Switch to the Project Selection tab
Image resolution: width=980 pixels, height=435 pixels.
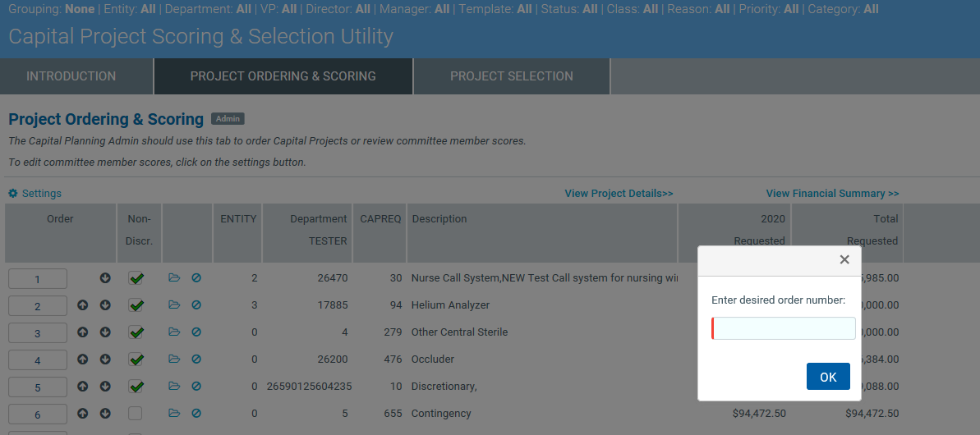[511, 76]
